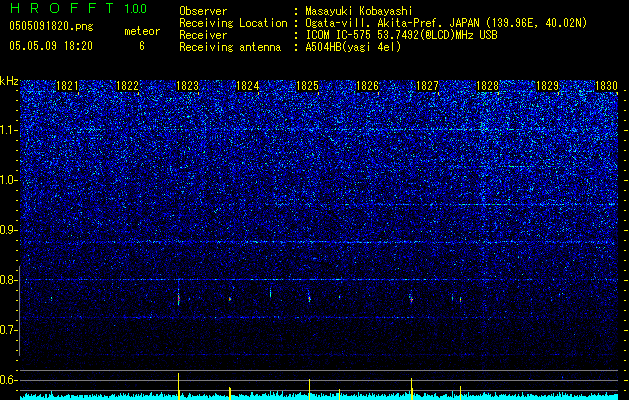This screenshot has height=400, width=629.
Task: Click observer name Masayuki Kobayashi
Action: coord(359,11)
